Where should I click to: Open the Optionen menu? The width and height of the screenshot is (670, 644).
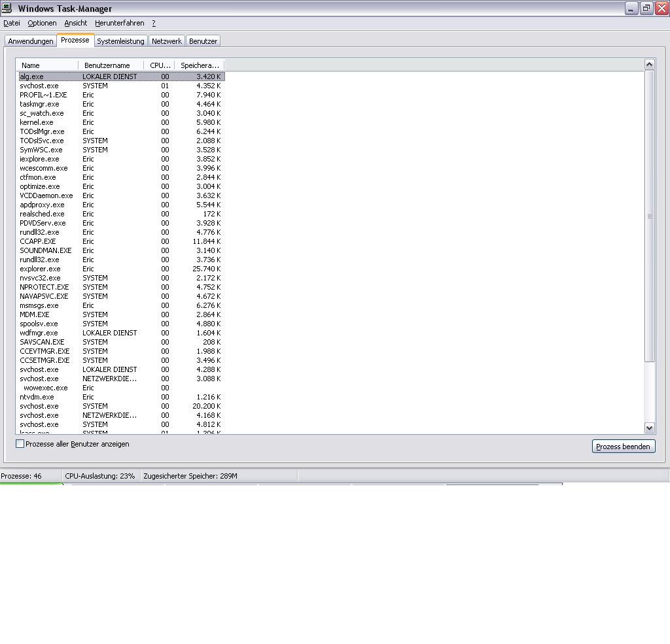pyautogui.click(x=42, y=23)
